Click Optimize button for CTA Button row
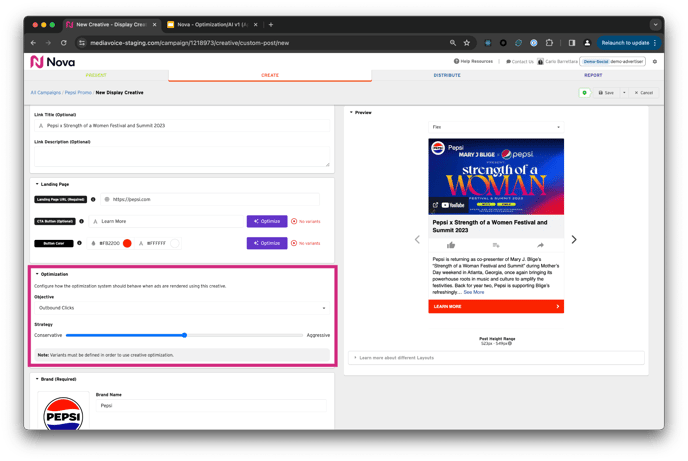688x461 pixels. point(267,221)
